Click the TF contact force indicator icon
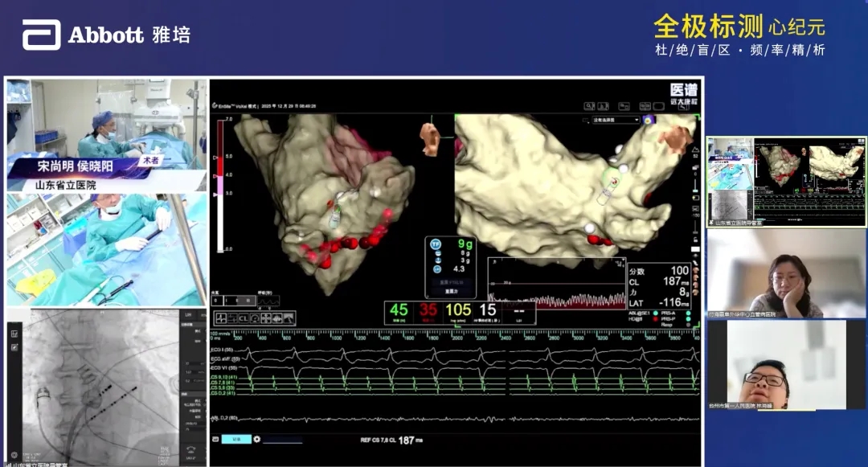Viewport: 868px width, 467px height. 436,244
